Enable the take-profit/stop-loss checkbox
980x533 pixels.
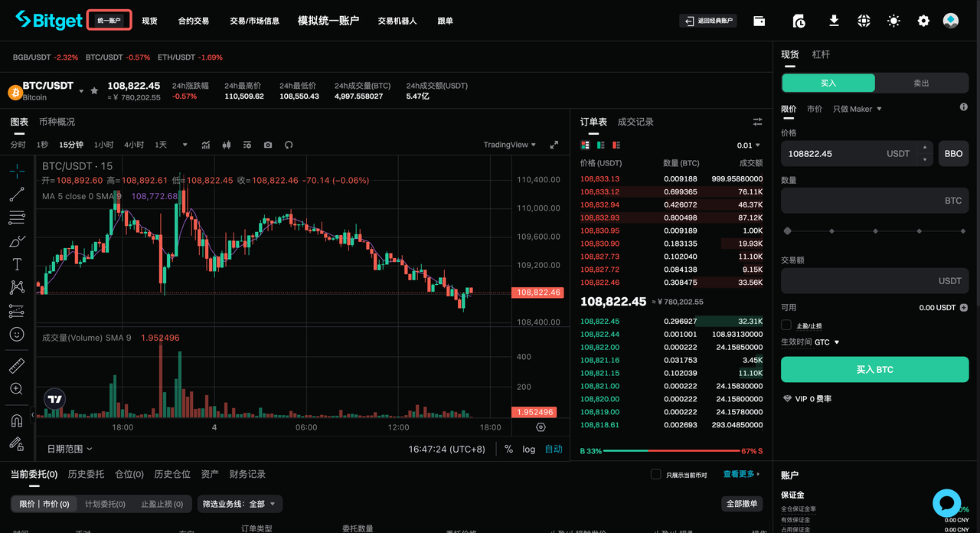[786, 325]
